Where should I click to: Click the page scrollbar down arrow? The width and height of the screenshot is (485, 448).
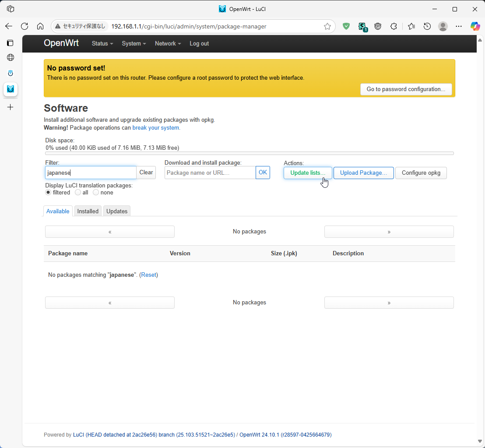click(480, 441)
